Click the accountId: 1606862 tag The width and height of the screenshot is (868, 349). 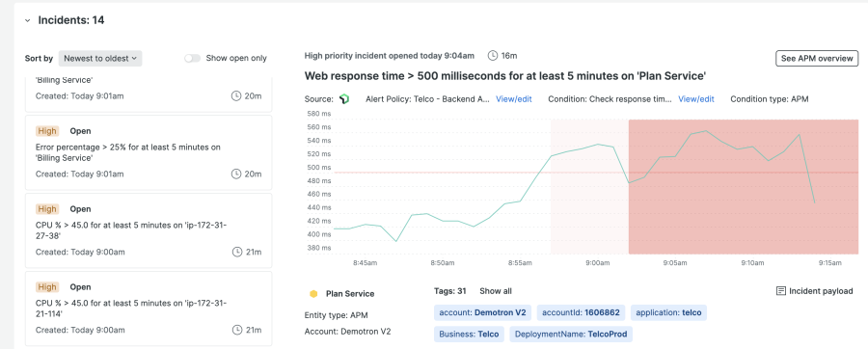(581, 312)
